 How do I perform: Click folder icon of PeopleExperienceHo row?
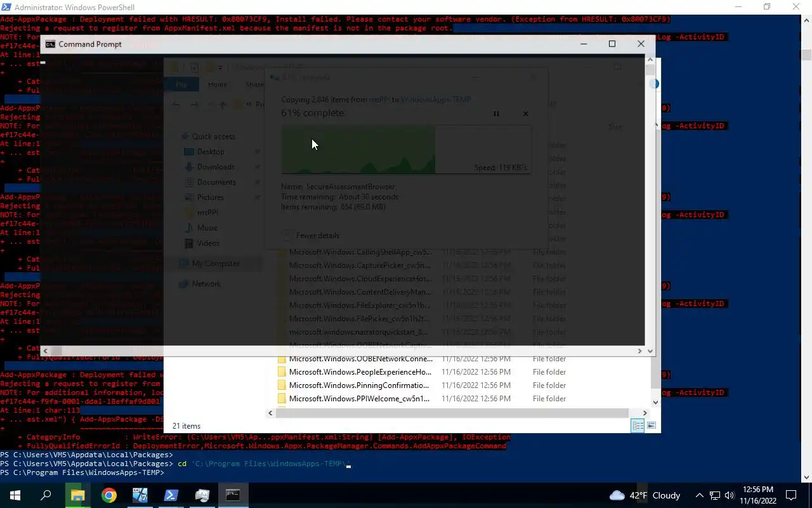[x=282, y=372]
